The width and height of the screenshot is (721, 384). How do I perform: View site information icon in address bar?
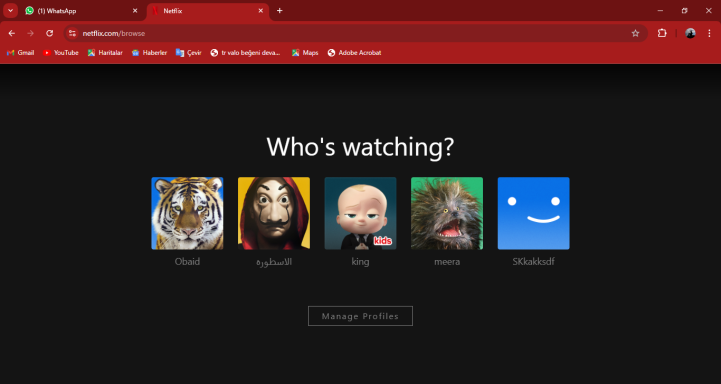click(x=72, y=33)
